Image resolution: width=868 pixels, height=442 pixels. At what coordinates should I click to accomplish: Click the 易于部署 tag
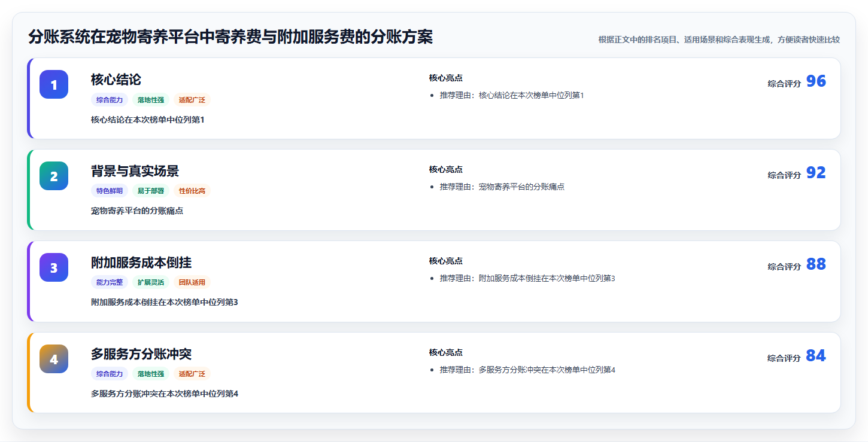tap(151, 191)
